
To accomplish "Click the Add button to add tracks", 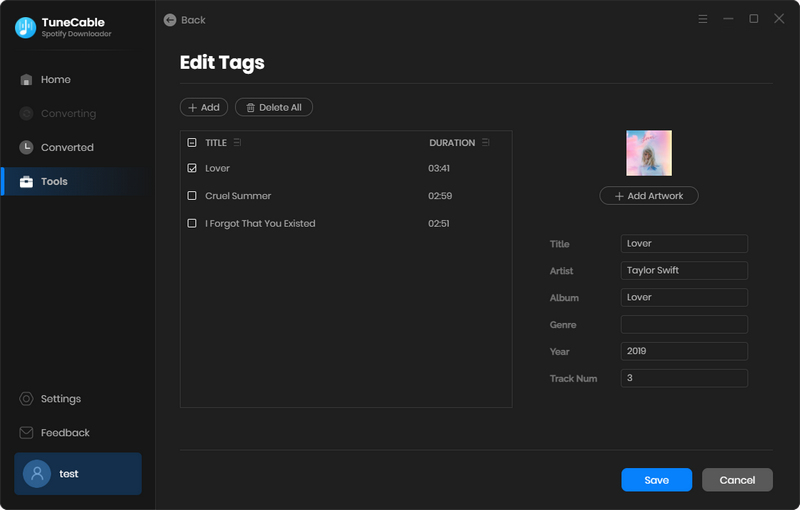I will 204,107.
